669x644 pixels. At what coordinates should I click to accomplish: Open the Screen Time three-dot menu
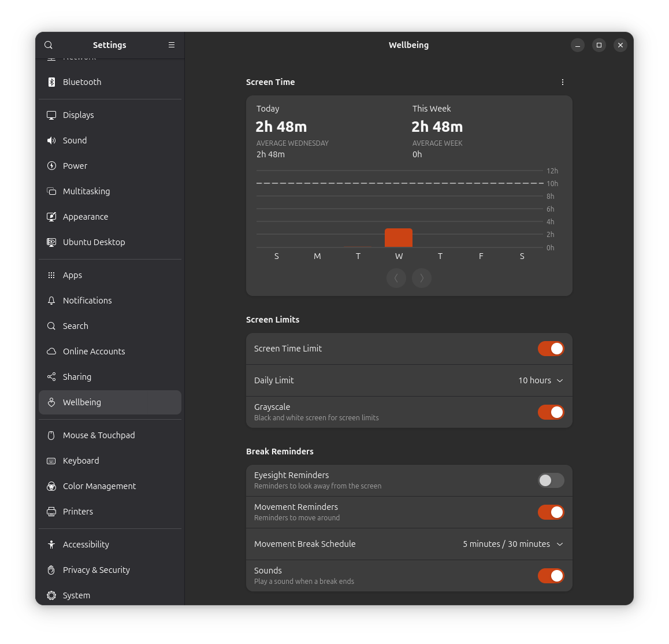click(x=562, y=82)
